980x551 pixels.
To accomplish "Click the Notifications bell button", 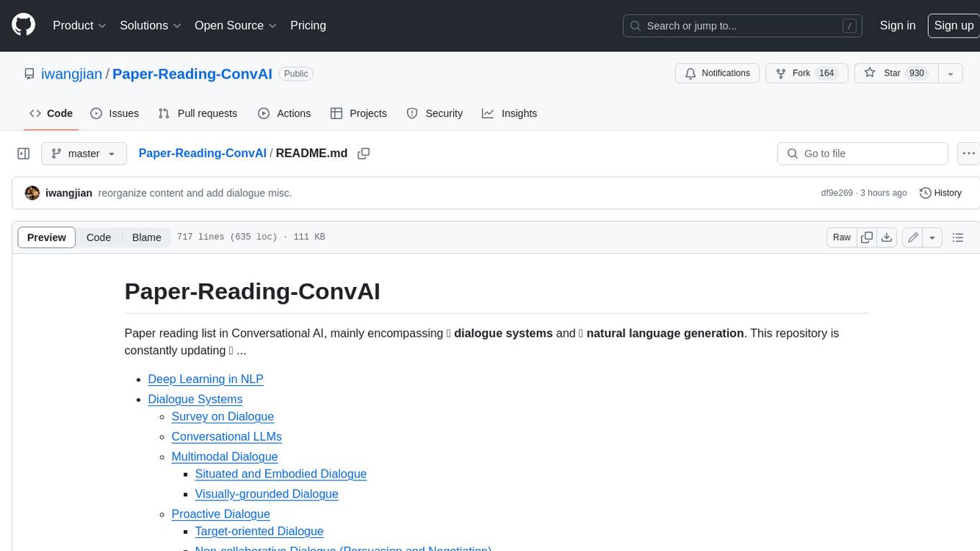I will pyautogui.click(x=717, y=74).
